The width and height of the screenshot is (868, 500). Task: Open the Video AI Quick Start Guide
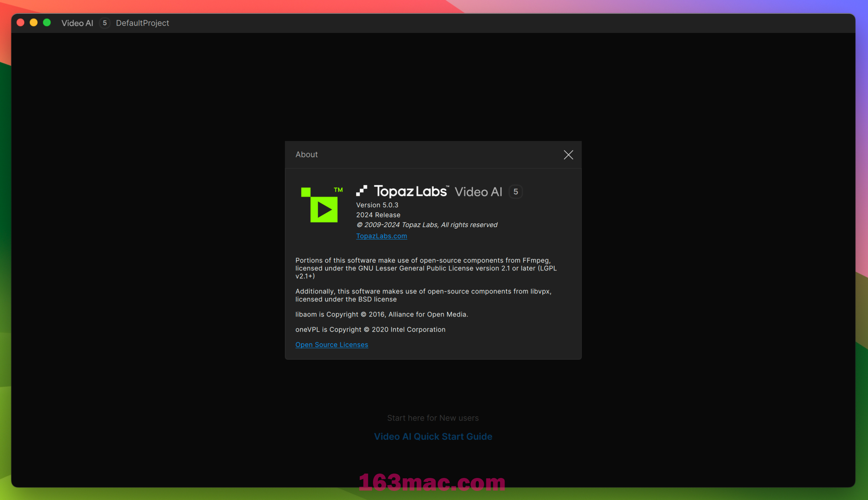pos(433,436)
